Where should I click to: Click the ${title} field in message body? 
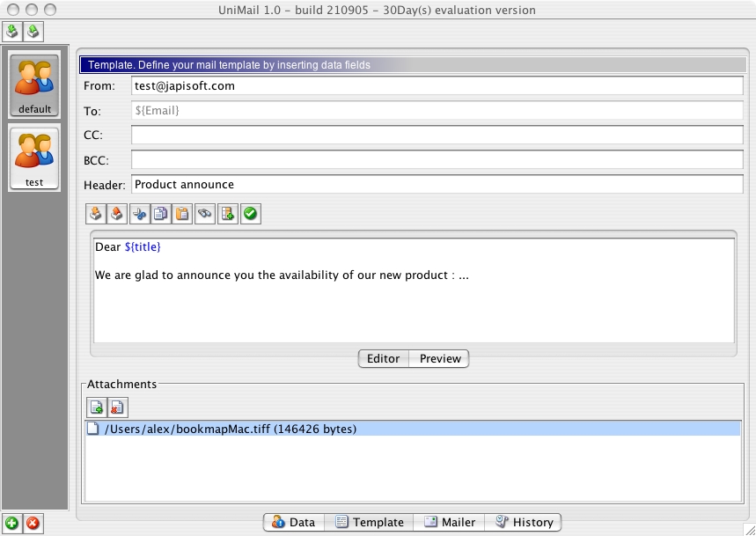pos(143,246)
